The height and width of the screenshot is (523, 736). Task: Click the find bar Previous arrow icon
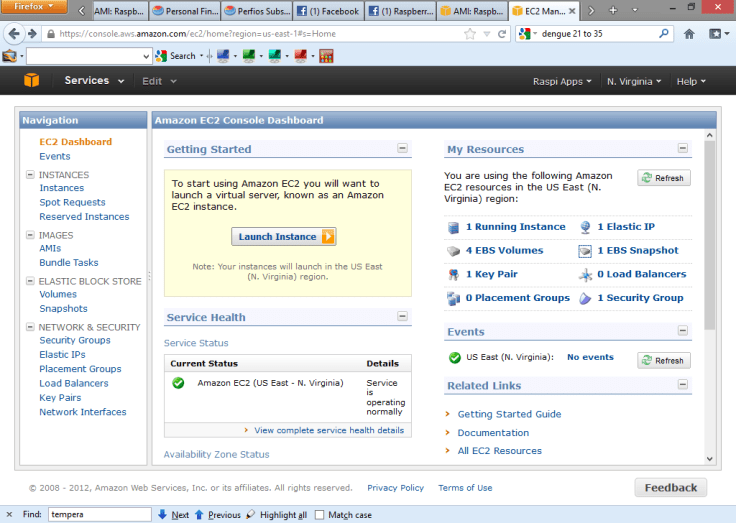(199, 515)
